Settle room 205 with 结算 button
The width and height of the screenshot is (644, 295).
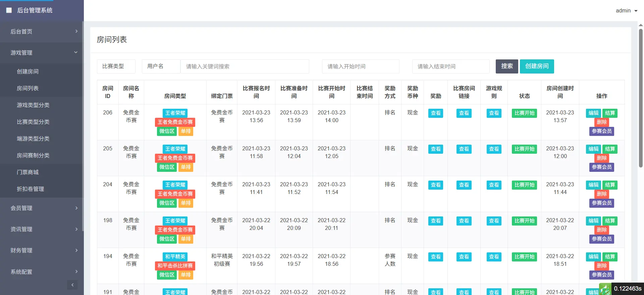(610, 149)
